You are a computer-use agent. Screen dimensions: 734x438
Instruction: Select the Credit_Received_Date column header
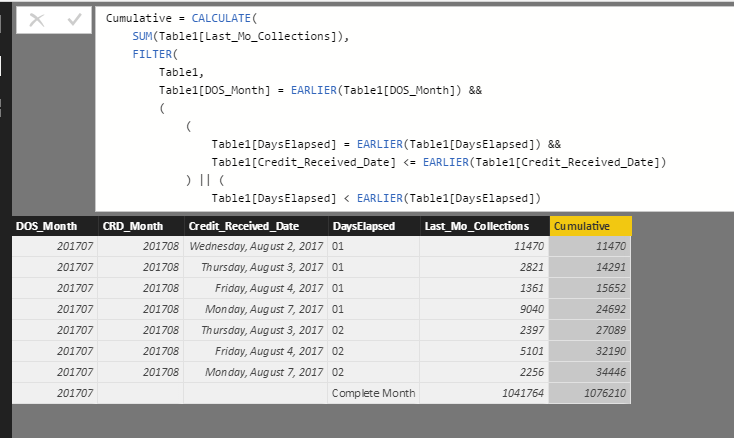click(x=256, y=226)
